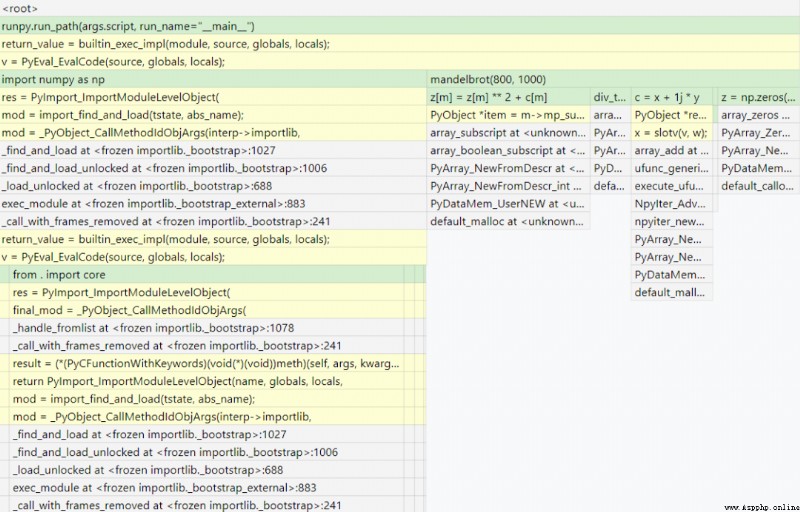Select 'return_value = builtin_exec_impl' directly under runpy.run_path

(400, 44)
